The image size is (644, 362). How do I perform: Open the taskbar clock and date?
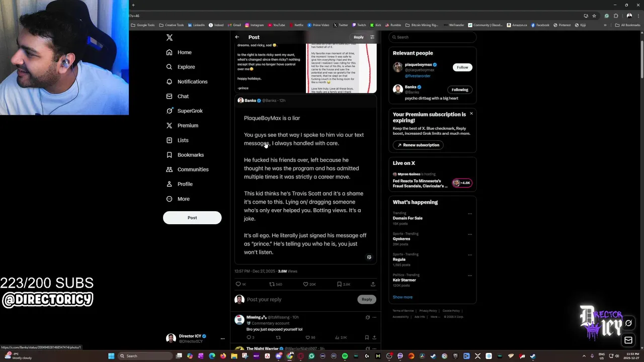[x=630, y=356]
